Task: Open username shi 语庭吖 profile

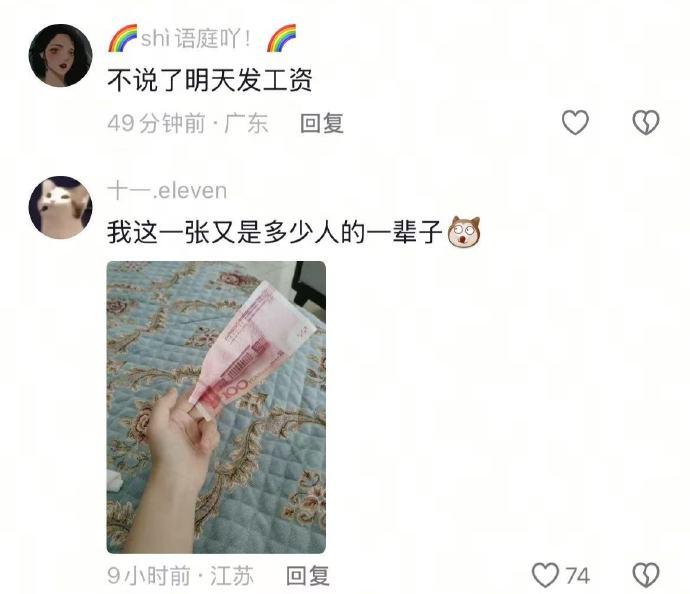Action: 196,38
